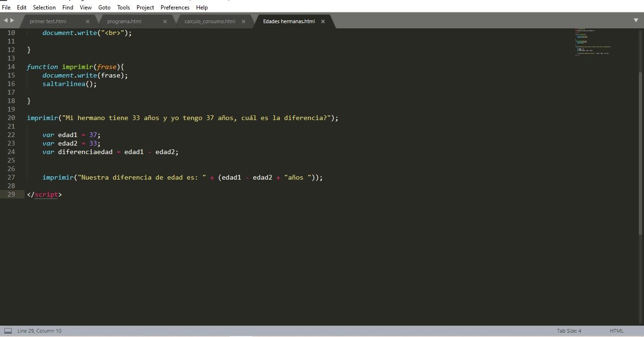The height and width of the screenshot is (337, 644).
Task: Open the File menu
Action: point(6,8)
